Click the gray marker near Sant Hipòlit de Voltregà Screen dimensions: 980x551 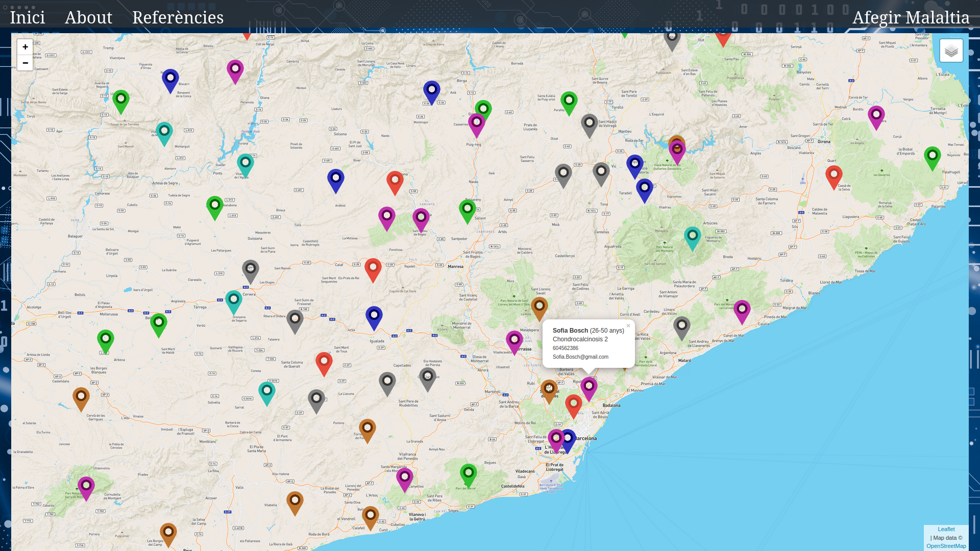click(x=589, y=124)
